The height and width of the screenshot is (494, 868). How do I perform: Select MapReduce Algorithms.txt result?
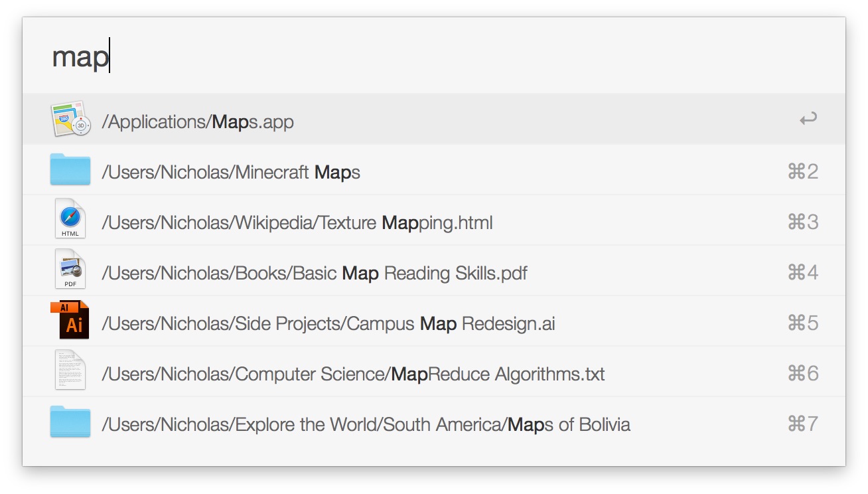click(353, 374)
